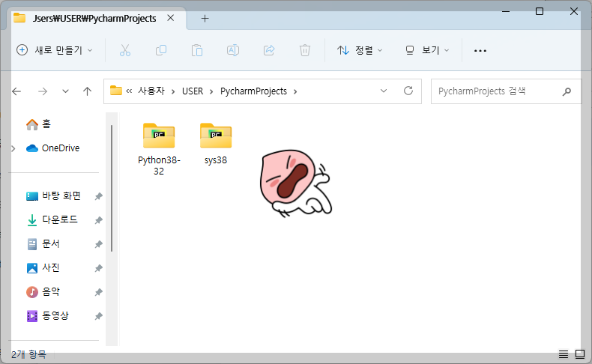The image size is (592, 364).
Task: Navigate to 사용자 in breadcrumb
Action: [x=151, y=91]
